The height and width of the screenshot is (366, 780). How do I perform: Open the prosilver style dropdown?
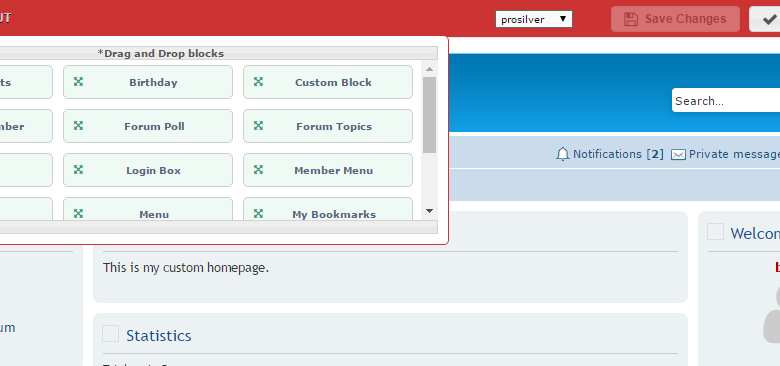click(534, 19)
